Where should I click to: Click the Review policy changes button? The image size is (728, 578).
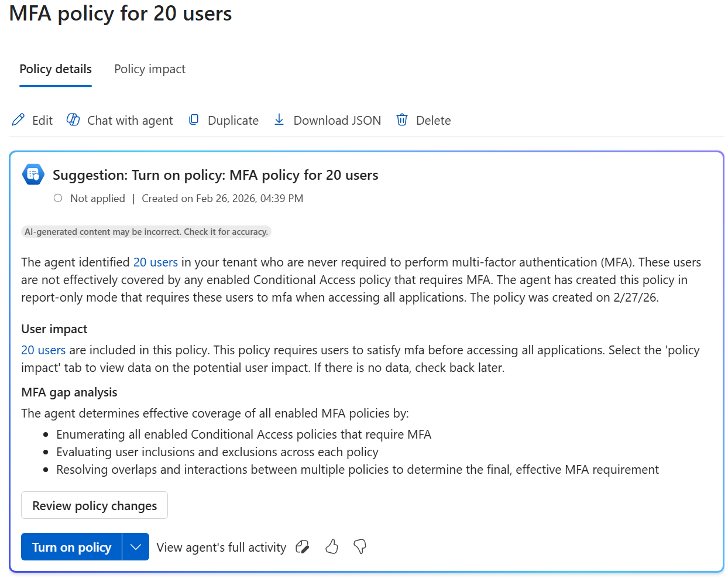(x=94, y=505)
